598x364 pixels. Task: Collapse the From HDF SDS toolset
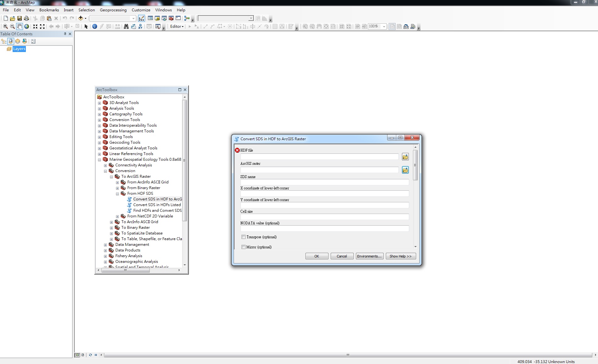[117, 194]
